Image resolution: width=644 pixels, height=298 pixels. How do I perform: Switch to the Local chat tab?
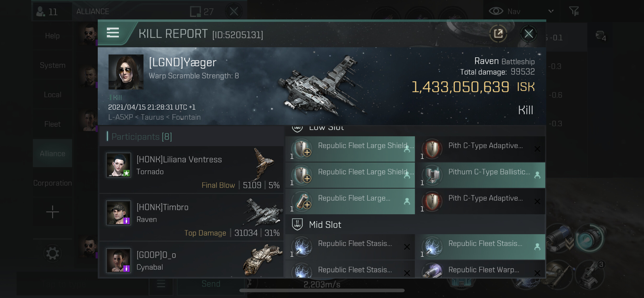(52, 94)
